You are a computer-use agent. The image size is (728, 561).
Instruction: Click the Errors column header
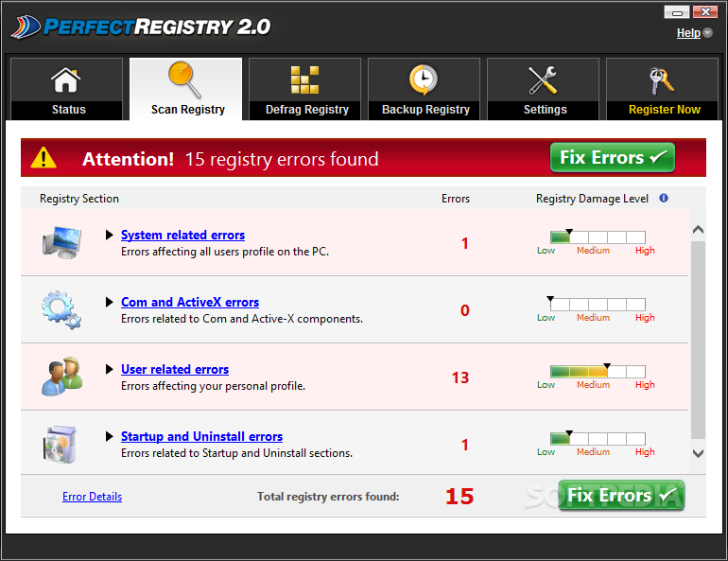(x=456, y=199)
